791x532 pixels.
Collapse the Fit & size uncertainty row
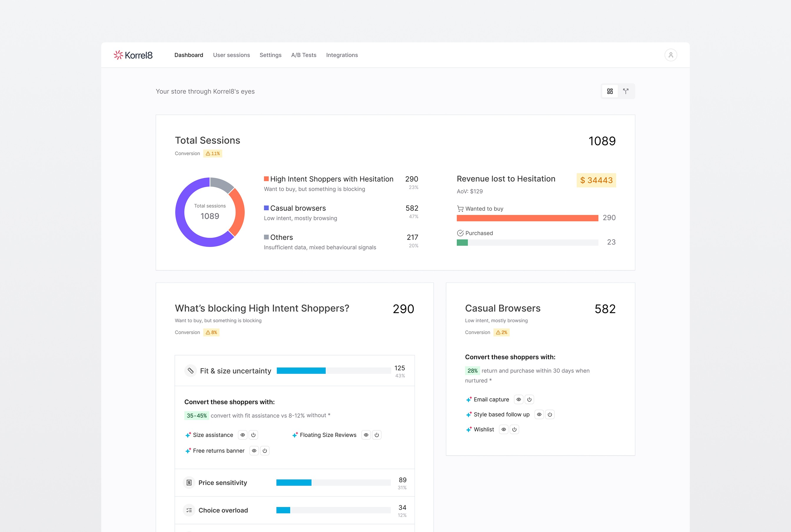[x=235, y=371]
